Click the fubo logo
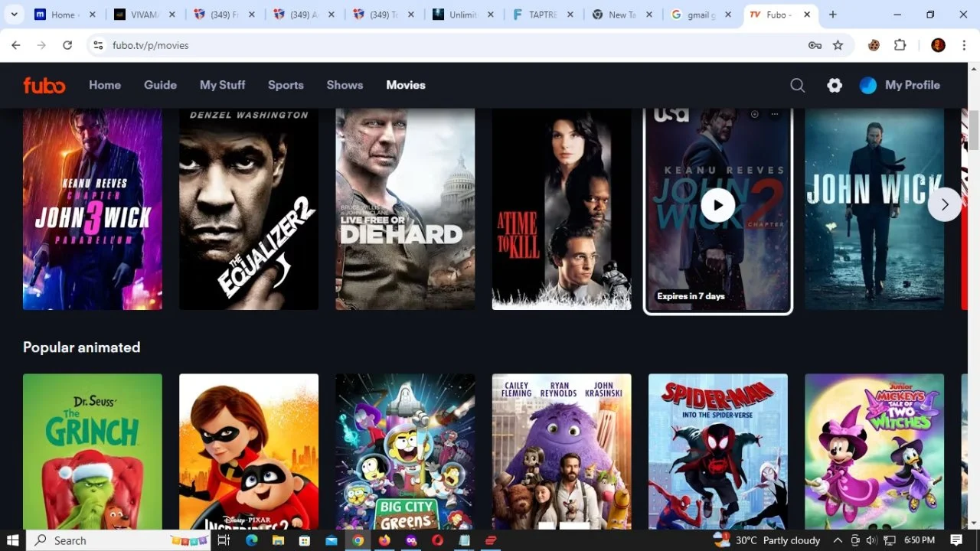This screenshot has width=980, height=551. click(44, 85)
